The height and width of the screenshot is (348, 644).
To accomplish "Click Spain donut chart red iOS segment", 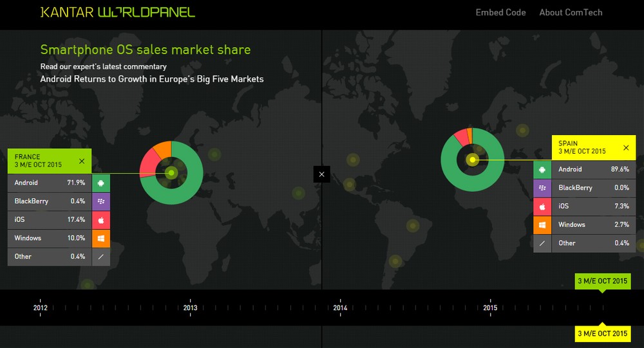I will pos(462,138).
